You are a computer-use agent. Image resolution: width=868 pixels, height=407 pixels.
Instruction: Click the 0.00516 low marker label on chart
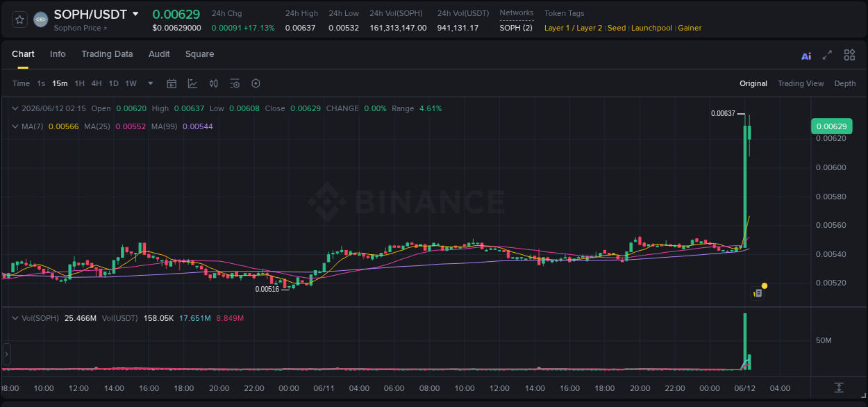tap(267, 289)
